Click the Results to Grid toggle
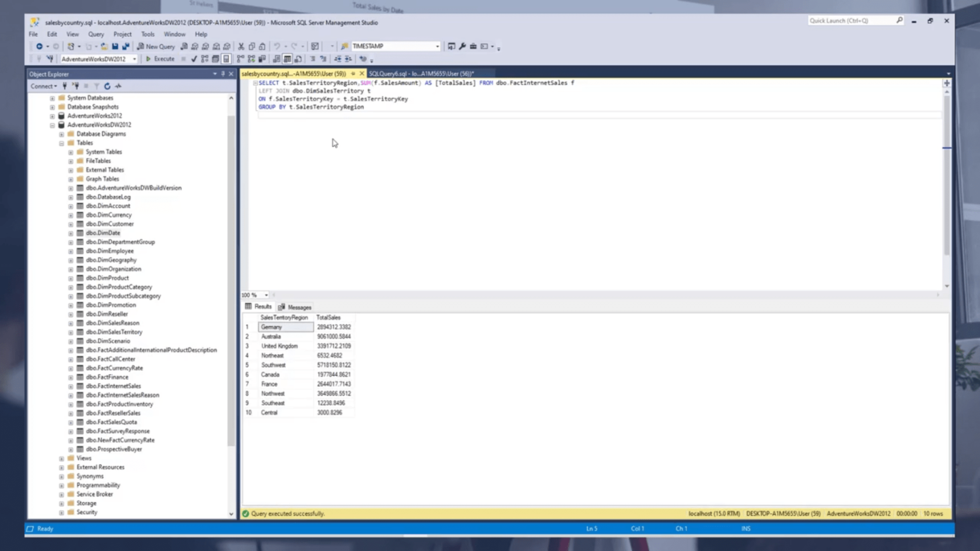980x551 pixels. (287, 59)
